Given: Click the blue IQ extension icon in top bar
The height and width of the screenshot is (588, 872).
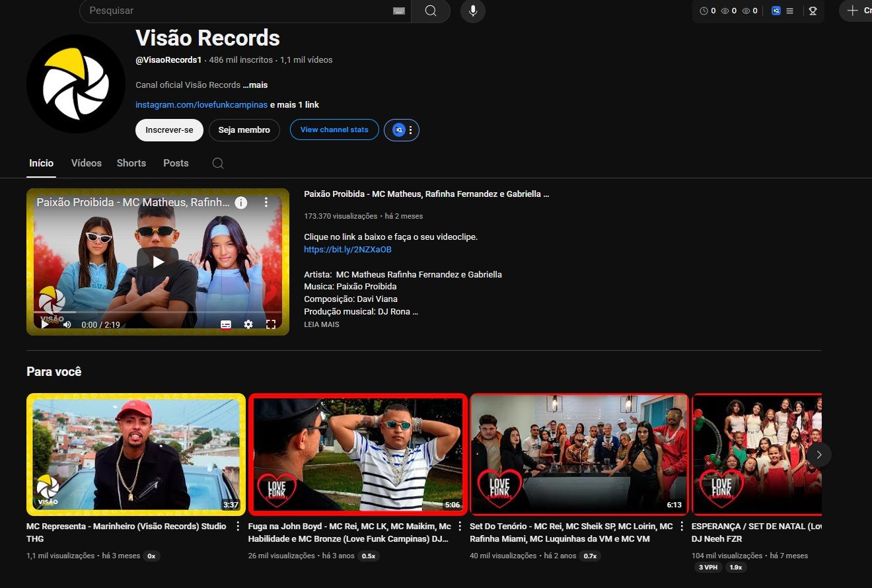Looking at the screenshot, I should coord(776,11).
